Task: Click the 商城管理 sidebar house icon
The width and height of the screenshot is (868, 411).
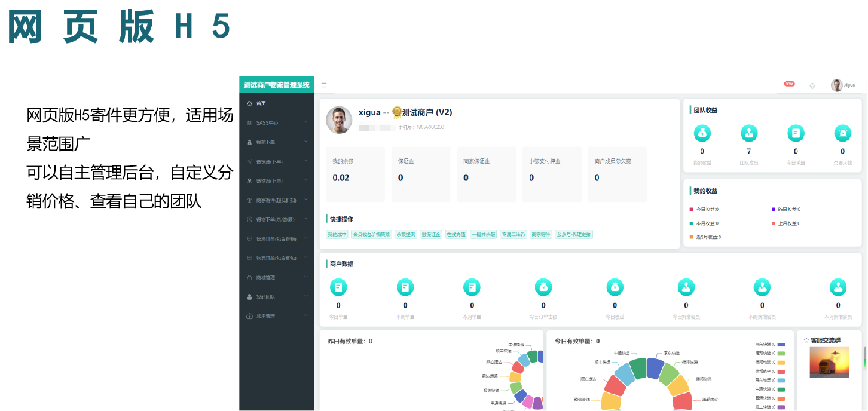Action: [x=249, y=278]
